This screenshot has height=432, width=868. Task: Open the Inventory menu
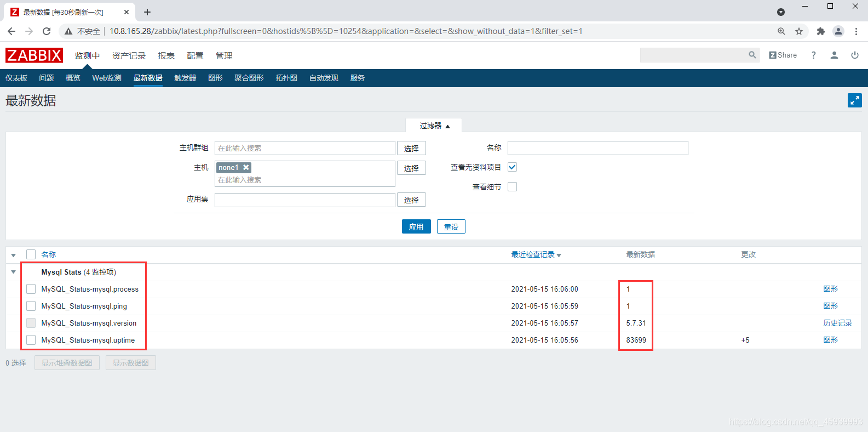[129, 55]
